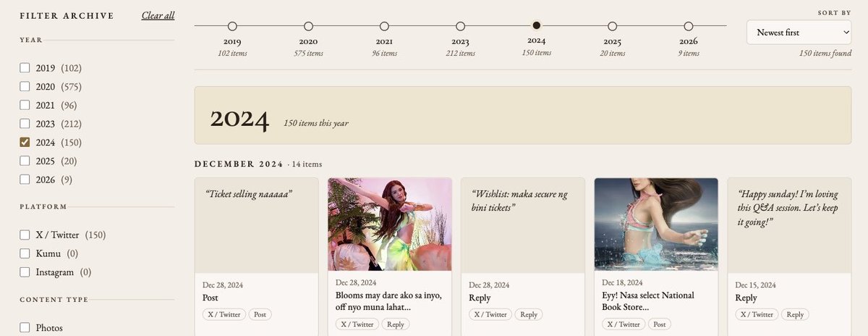Enable the 2020 year checkbox
Viewport: 868px width, 336px height.
pyautogui.click(x=25, y=87)
